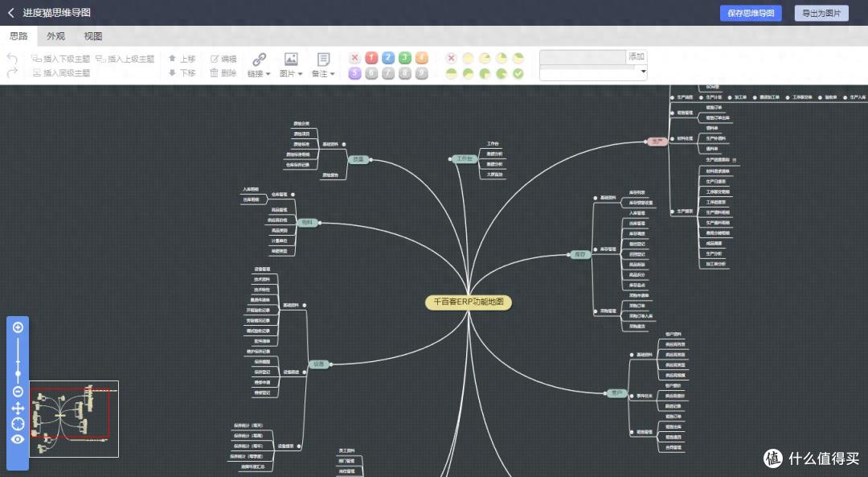Click 导出为图片 to export as image
Viewport: 868px width, 477px height.
821,13
